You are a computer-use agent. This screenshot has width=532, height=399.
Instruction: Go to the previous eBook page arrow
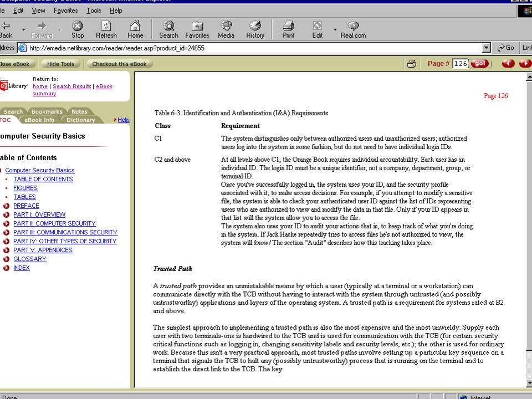pyautogui.click(x=508, y=63)
